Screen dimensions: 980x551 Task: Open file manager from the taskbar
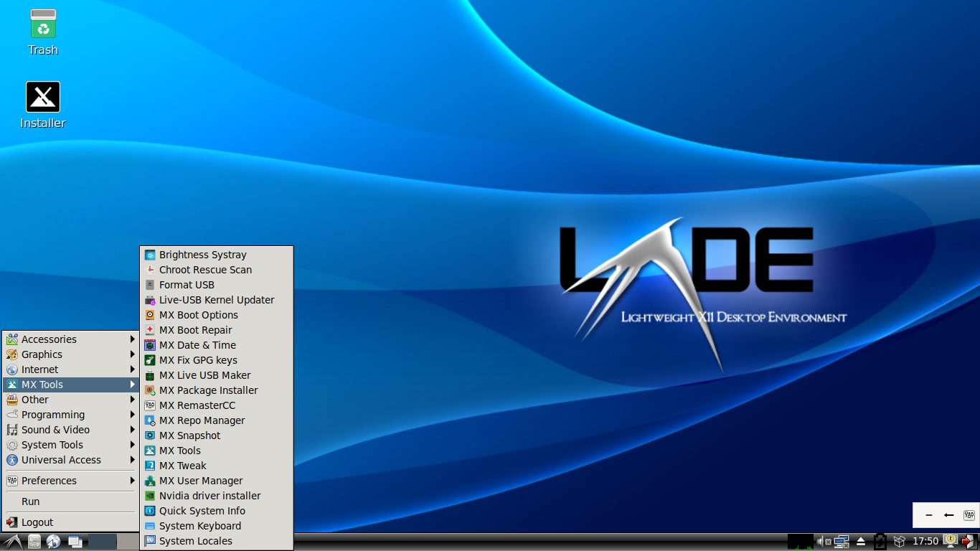point(34,542)
